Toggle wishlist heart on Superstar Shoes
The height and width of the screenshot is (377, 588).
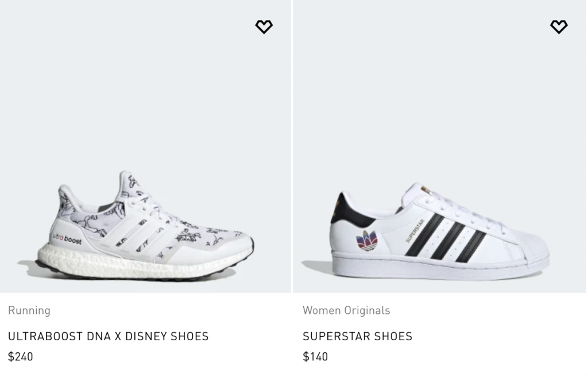(x=558, y=27)
